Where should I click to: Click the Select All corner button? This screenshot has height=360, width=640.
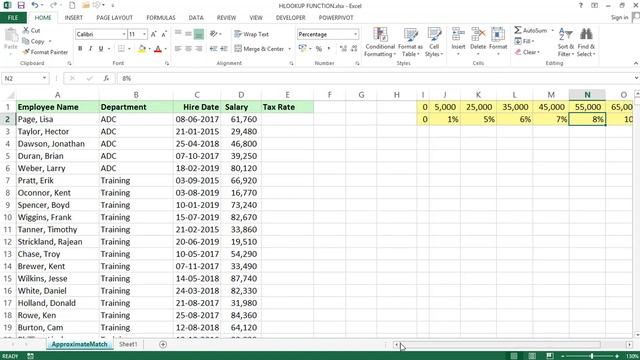11,96
